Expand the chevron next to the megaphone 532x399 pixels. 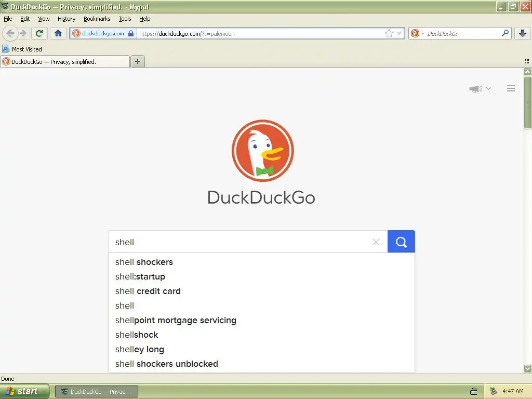(488, 88)
